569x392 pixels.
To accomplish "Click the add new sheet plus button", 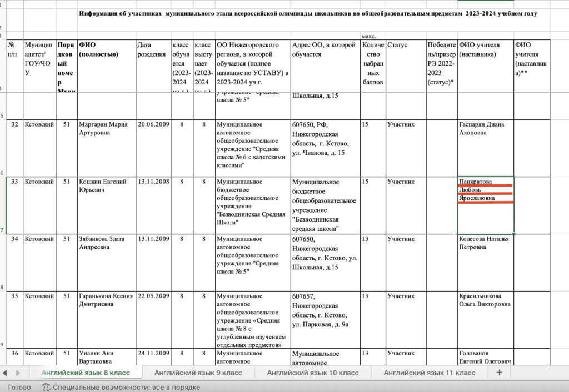I will [x=499, y=373].
